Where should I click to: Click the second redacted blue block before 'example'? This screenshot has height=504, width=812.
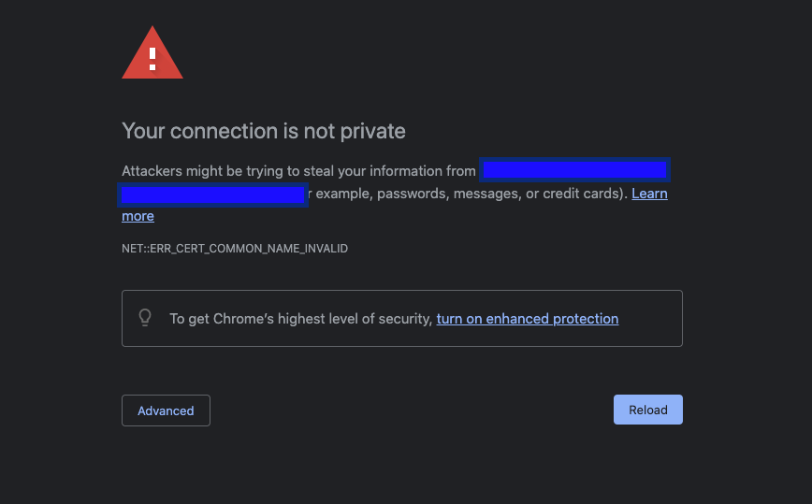pos(213,194)
